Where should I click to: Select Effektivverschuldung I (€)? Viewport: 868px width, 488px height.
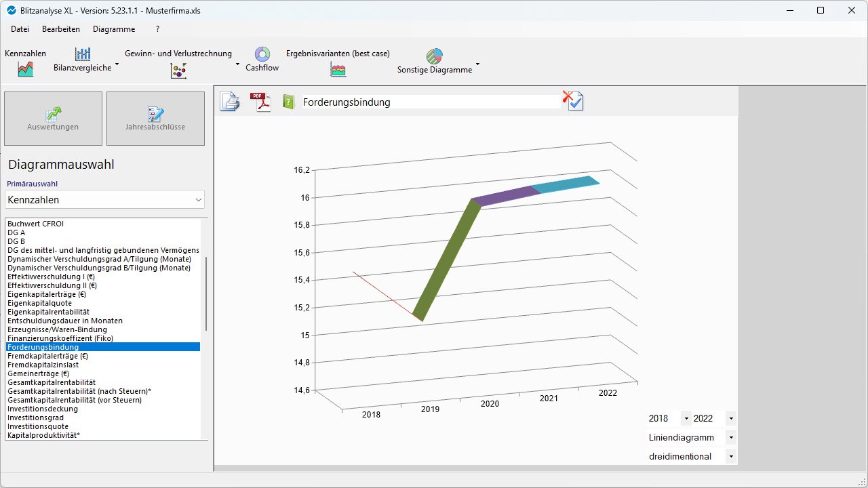coord(103,277)
